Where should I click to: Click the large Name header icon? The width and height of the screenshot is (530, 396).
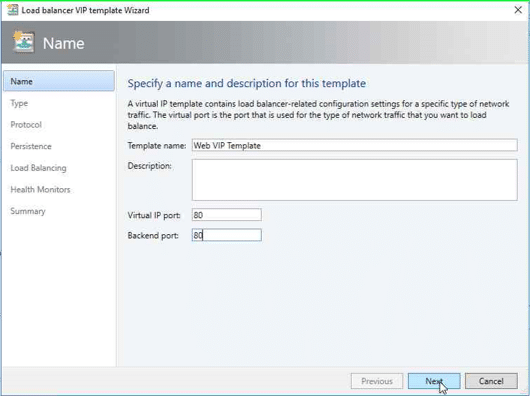coord(23,42)
